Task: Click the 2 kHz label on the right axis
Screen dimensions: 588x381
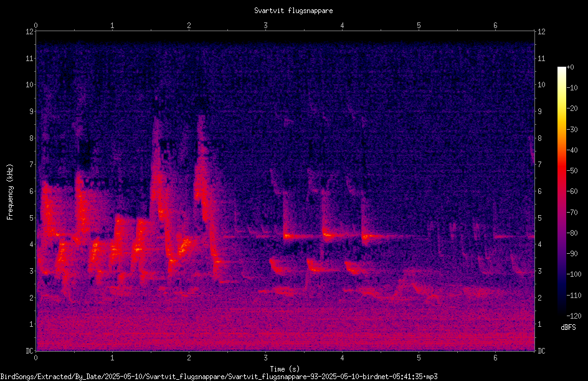Action: pyautogui.click(x=539, y=297)
